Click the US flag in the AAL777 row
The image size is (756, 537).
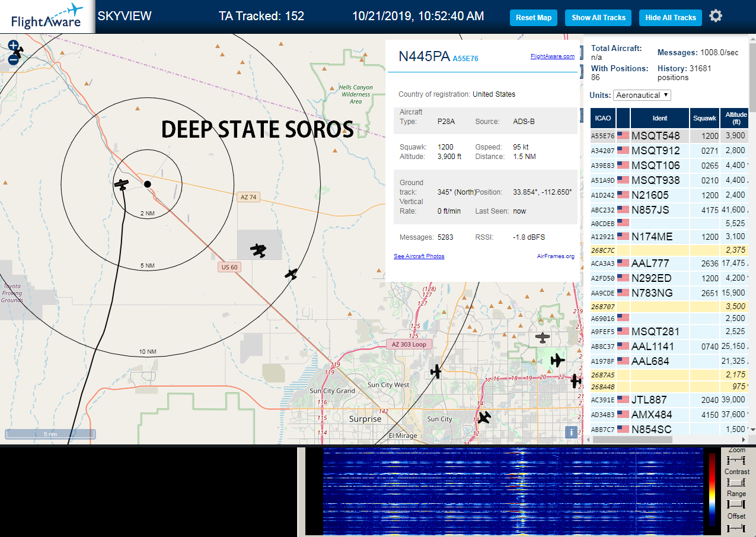(623, 263)
